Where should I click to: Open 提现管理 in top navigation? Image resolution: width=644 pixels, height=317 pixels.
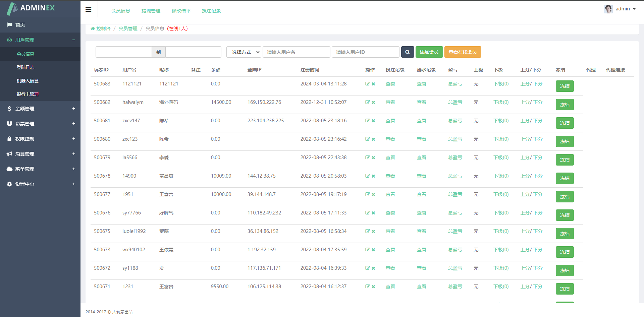[151, 11]
